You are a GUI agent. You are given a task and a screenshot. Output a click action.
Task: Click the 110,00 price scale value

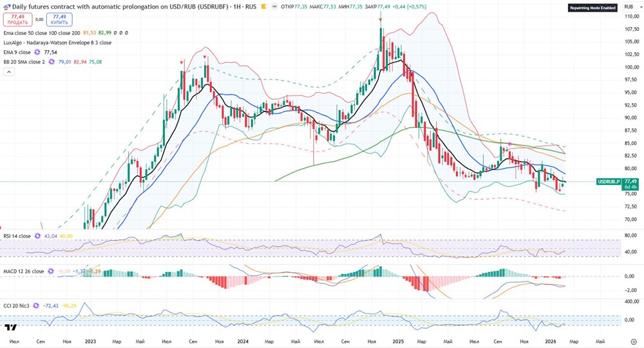pos(632,17)
